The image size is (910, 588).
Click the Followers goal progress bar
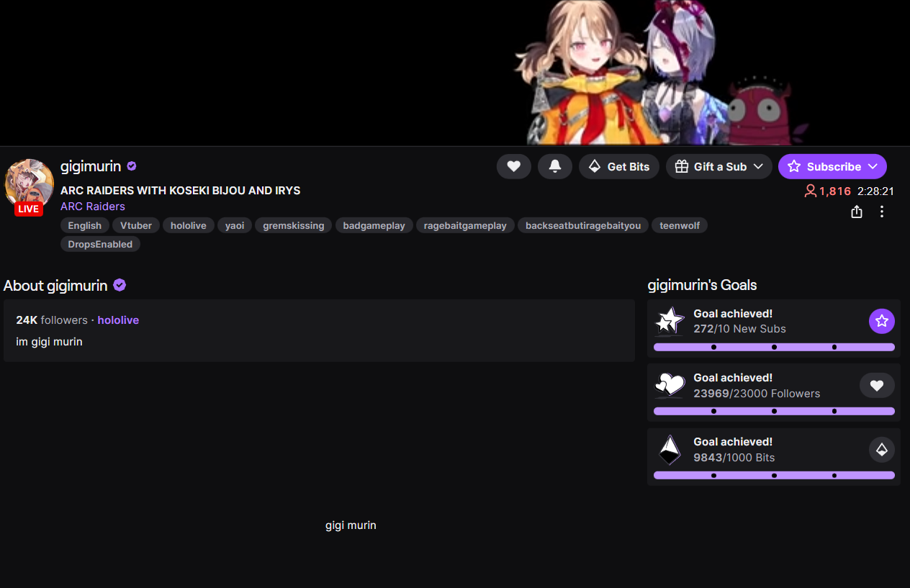click(x=774, y=412)
